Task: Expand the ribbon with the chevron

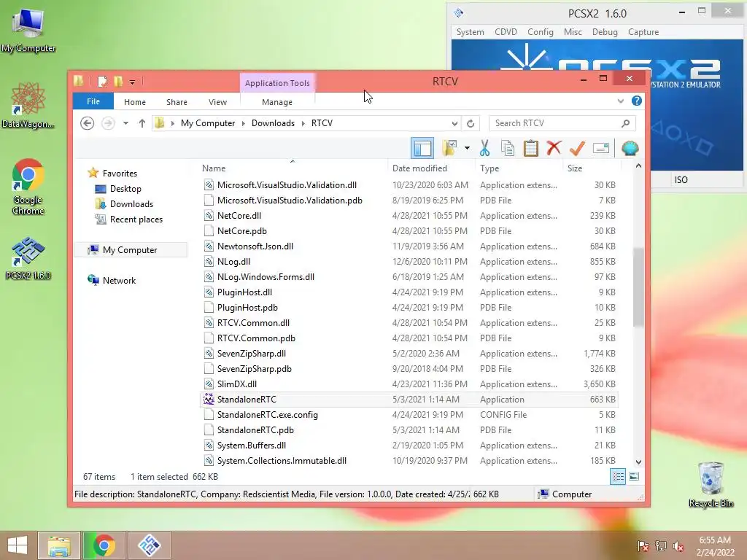Action: click(x=620, y=101)
